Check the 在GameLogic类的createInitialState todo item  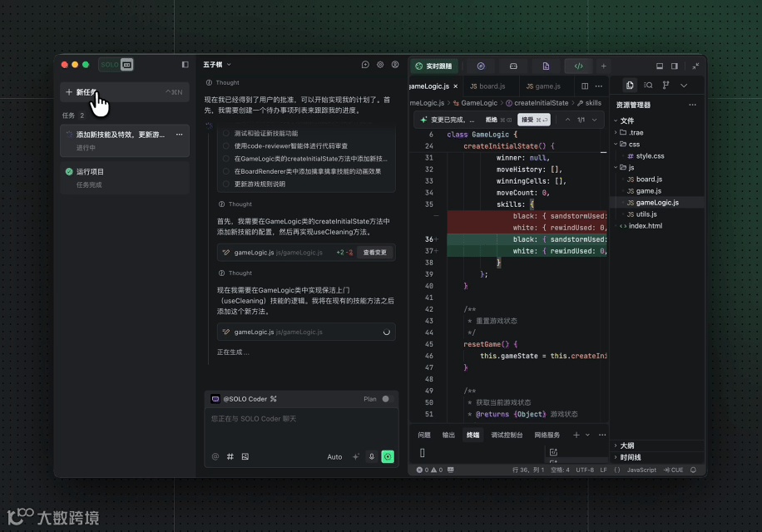(226, 159)
